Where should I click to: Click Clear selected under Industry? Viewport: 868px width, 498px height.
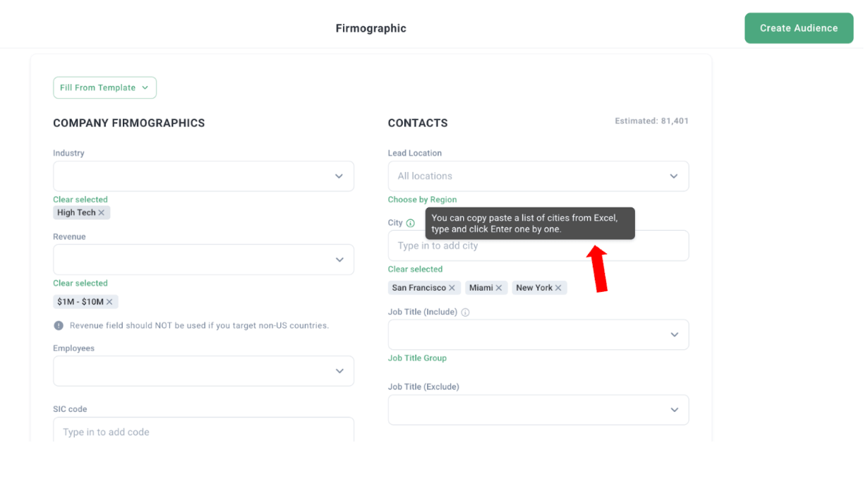pyautogui.click(x=80, y=200)
